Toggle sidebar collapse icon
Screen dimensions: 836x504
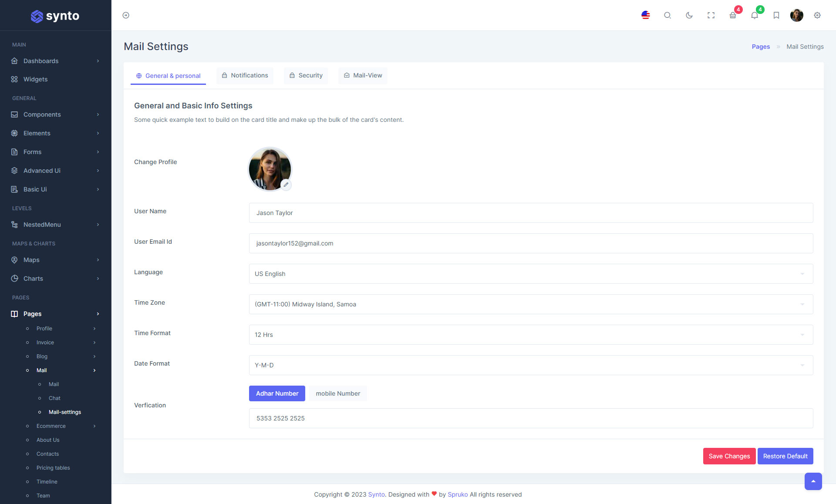[126, 15]
